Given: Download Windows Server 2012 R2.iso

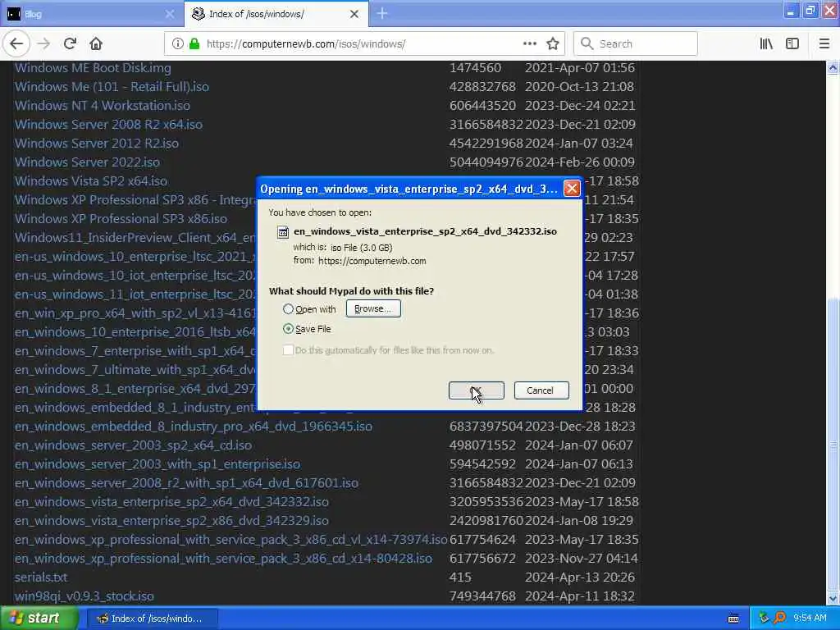Looking at the screenshot, I should point(97,144).
